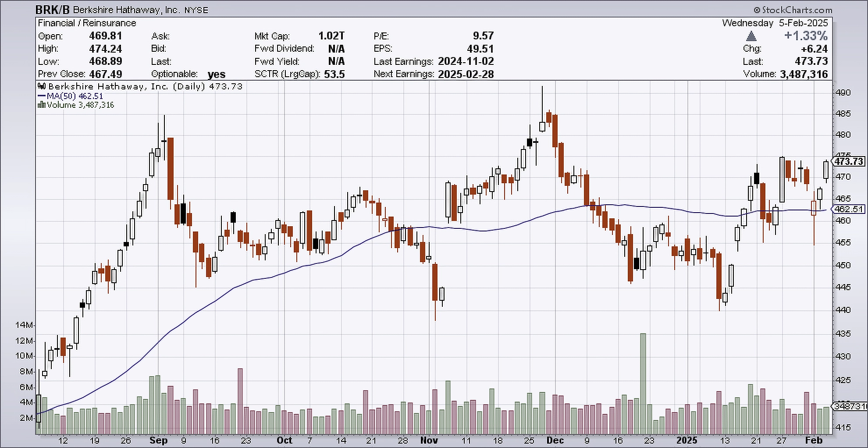The image size is (868, 448).
Task: Click the up-triangle price change icon
Action: tap(751, 36)
